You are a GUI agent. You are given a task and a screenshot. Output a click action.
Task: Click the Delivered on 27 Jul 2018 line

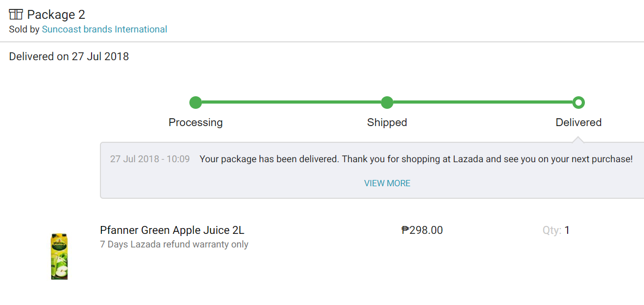click(x=69, y=57)
